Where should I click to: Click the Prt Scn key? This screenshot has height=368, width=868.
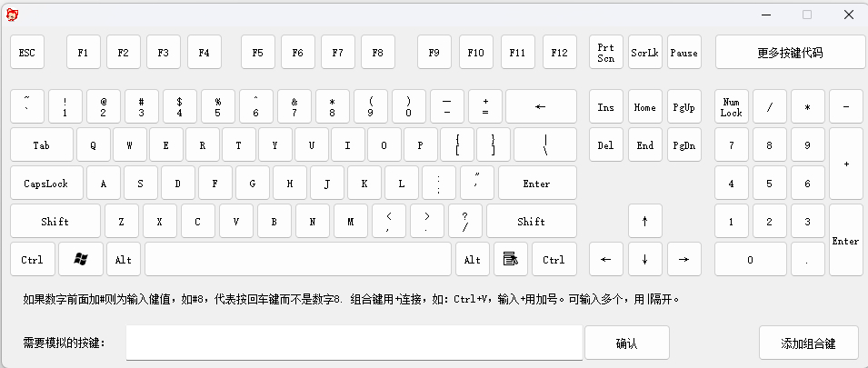606,52
